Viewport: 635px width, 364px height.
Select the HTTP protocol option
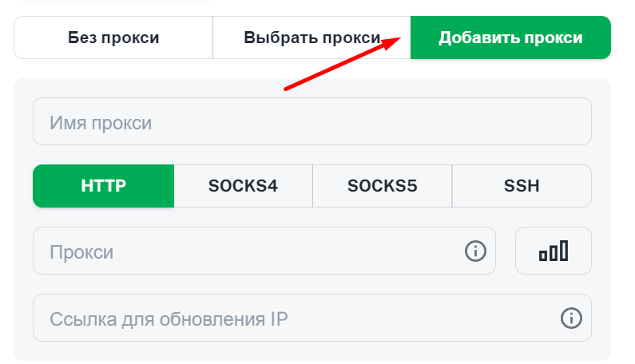104,186
